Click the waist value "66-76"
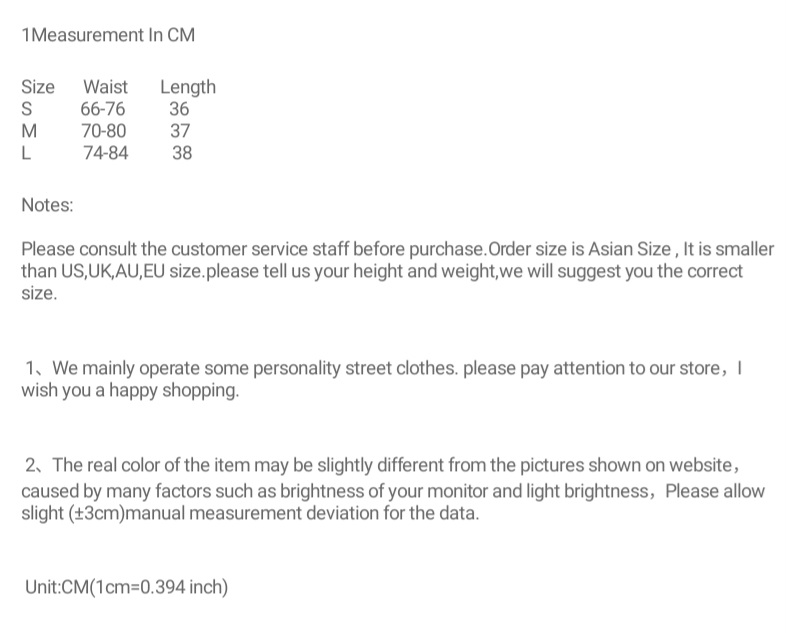 point(103,109)
